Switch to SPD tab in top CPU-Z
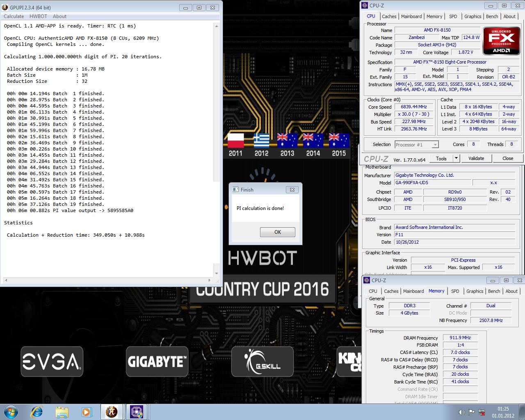 click(x=453, y=16)
